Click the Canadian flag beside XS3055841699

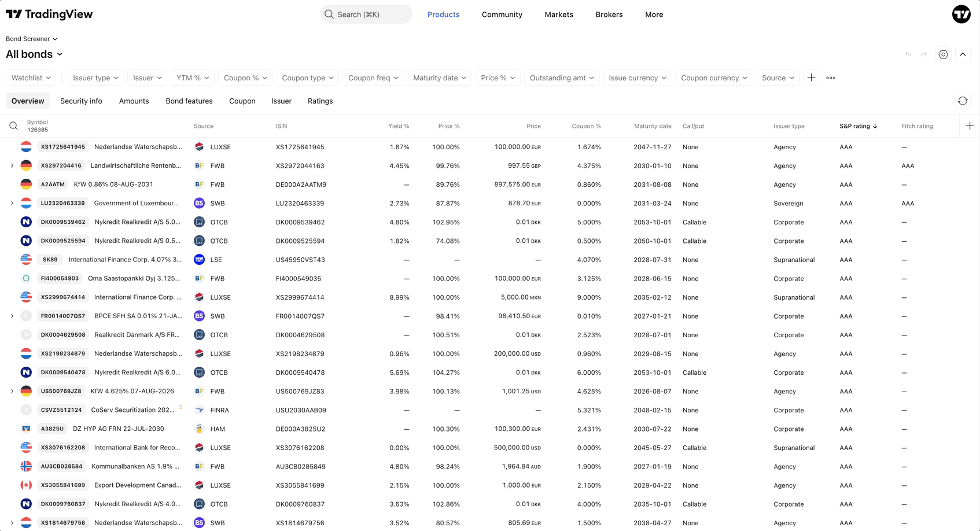[26, 485]
